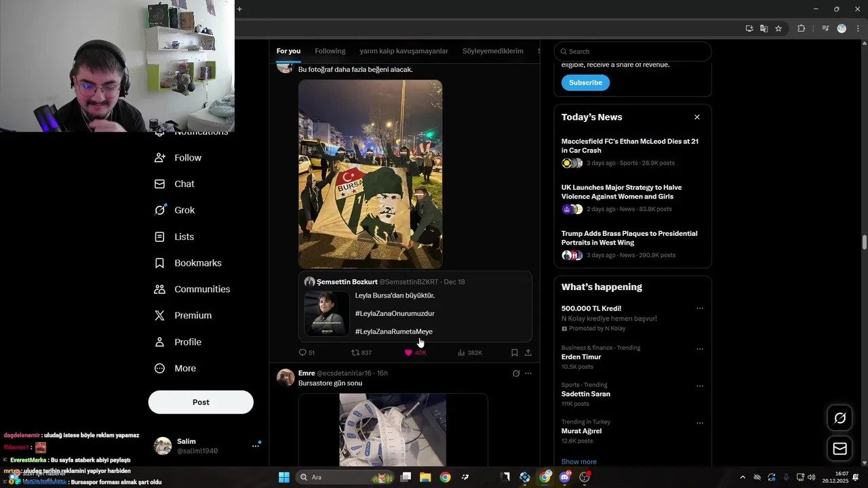Open Chrome three-dot menu
This screenshot has height=488, width=868.
[x=858, y=28]
